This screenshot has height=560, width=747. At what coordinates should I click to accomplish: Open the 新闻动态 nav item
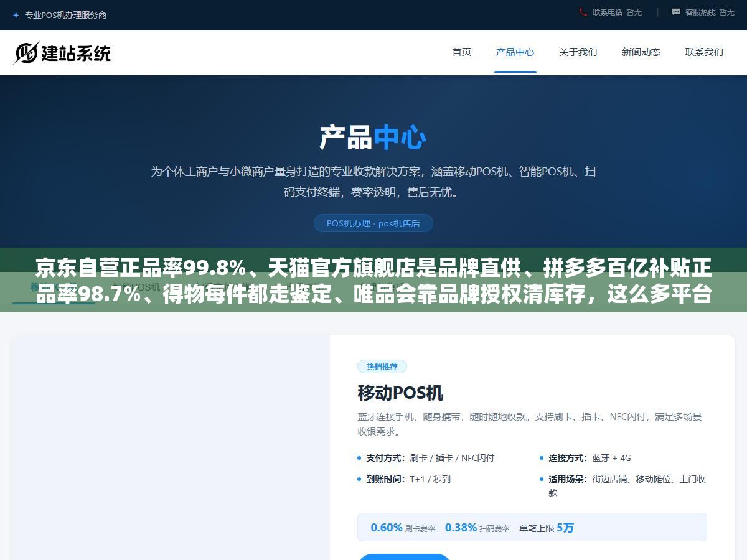point(641,52)
